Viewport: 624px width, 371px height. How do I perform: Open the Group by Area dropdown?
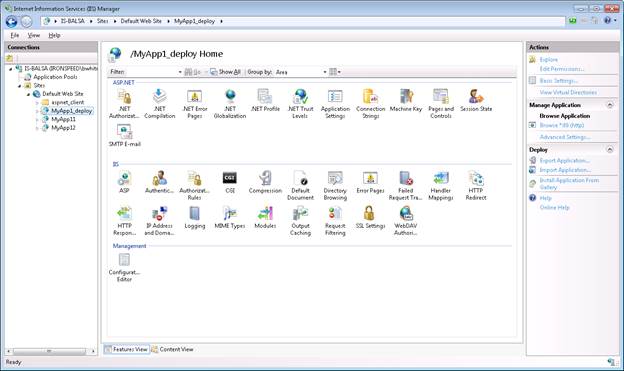click(301, 72)
